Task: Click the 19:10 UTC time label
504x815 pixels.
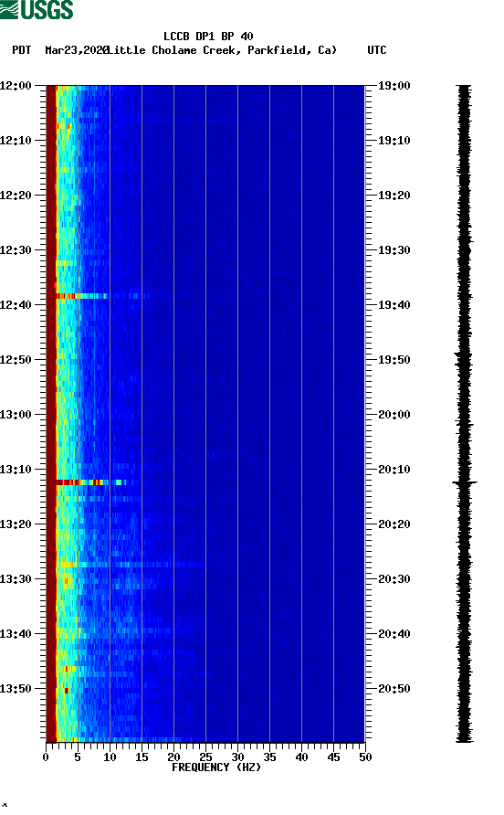Action: 394,141
